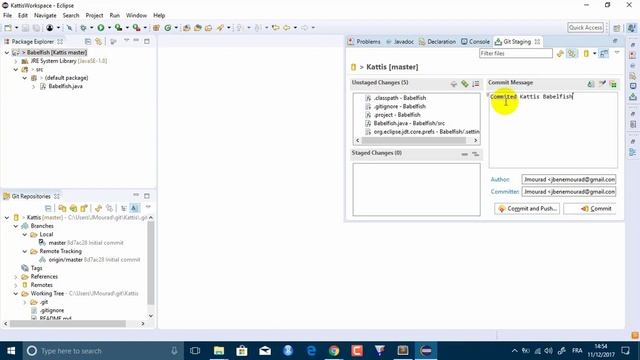Toggle column layout button in Git Staging

tap(604, 53)
